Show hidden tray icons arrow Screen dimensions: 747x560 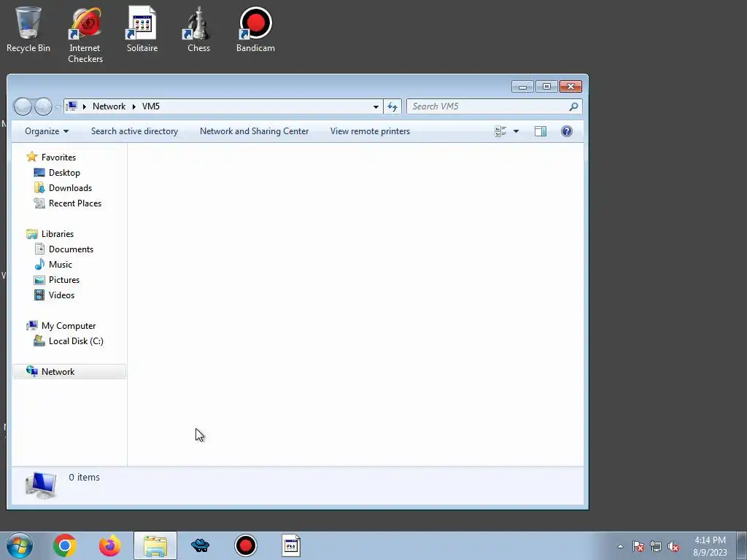pyautogui.click(x=620, y=546)
